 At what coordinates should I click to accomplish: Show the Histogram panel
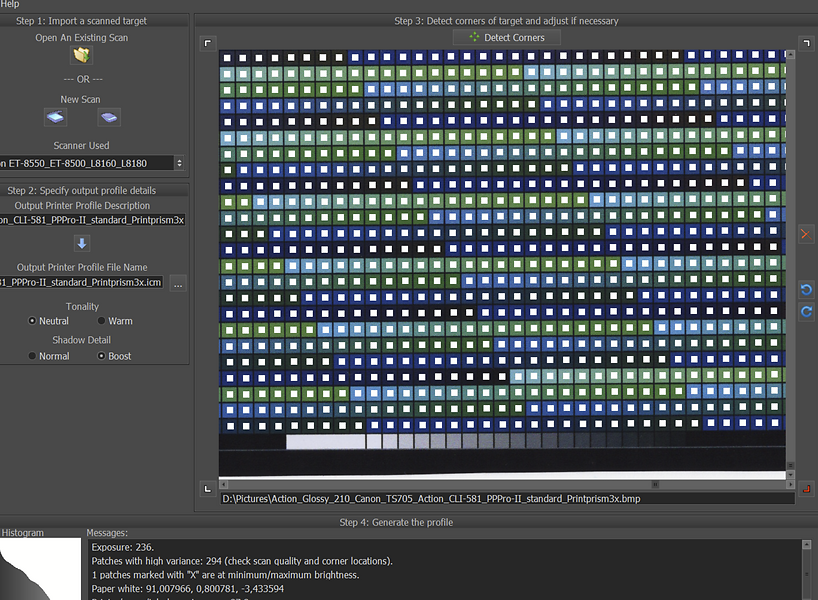24,532
